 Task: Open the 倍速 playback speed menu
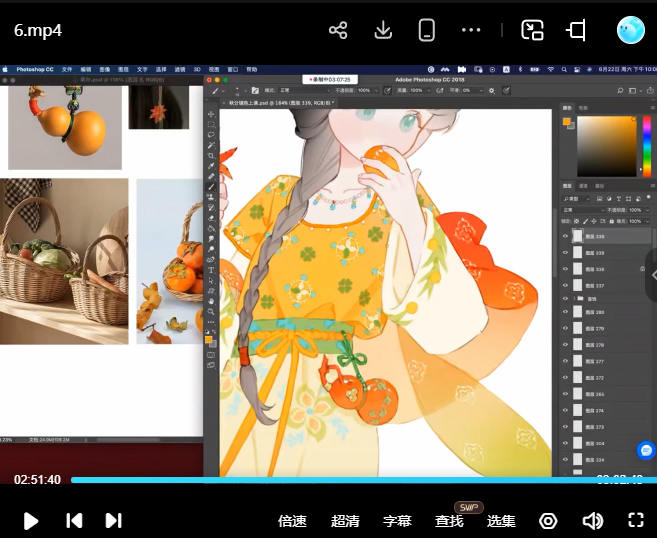point(292,521)
